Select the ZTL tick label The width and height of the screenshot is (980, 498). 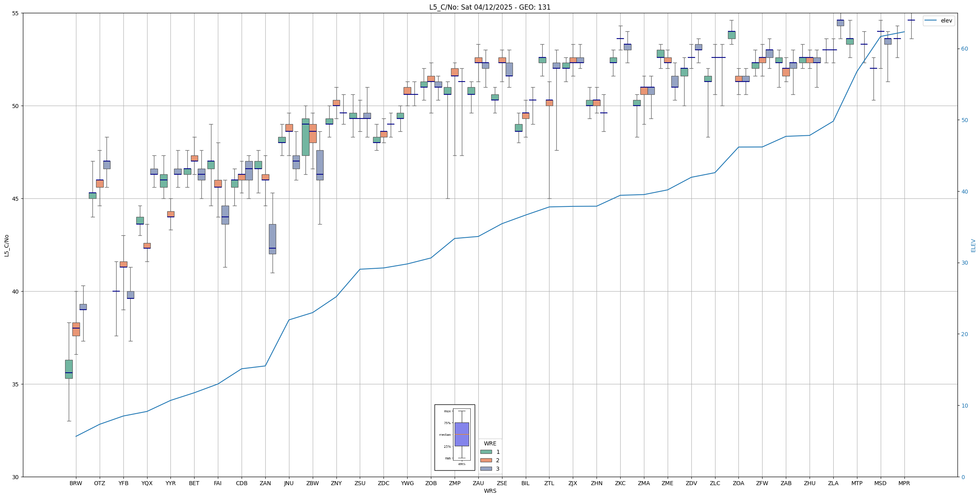pyautogui.click(x=549, y=484)
